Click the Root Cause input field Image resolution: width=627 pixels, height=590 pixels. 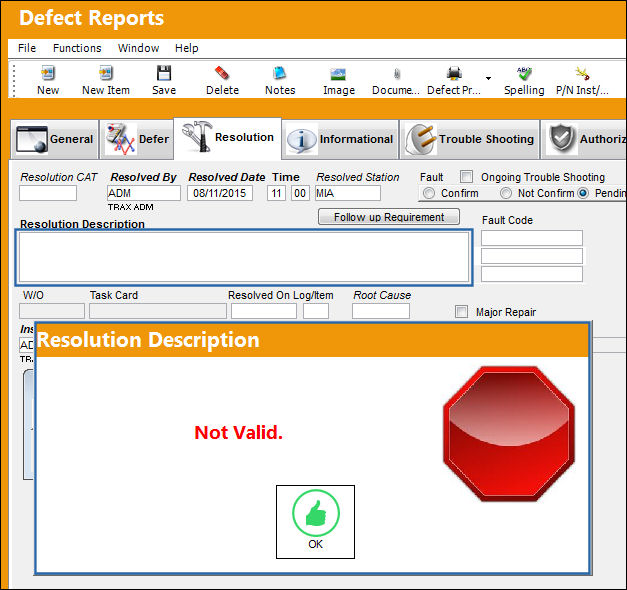coord(381,311)
